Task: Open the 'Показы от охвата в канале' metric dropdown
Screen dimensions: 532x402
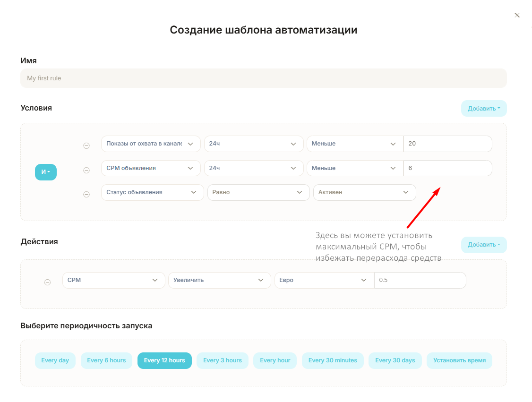Action: coord(151,144)
